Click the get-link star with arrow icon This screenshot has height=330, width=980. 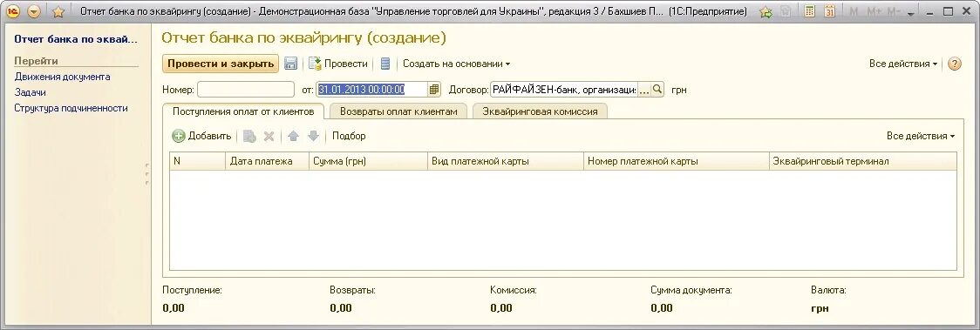point(766,12)
